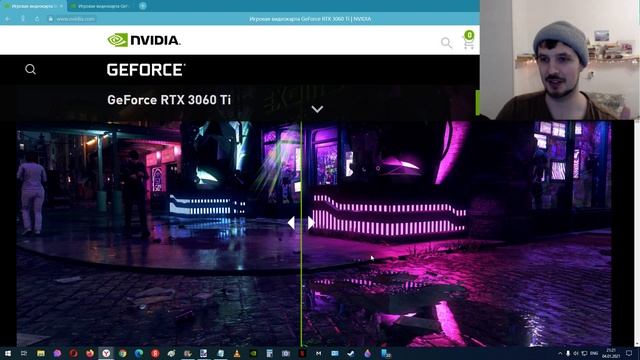
Task: Show hidden system tray icons
Action: coord(560,353)
